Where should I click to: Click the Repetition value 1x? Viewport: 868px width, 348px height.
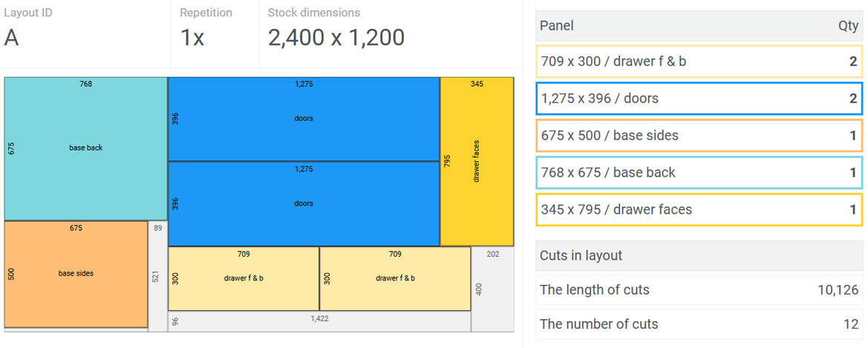coord(192,38)
